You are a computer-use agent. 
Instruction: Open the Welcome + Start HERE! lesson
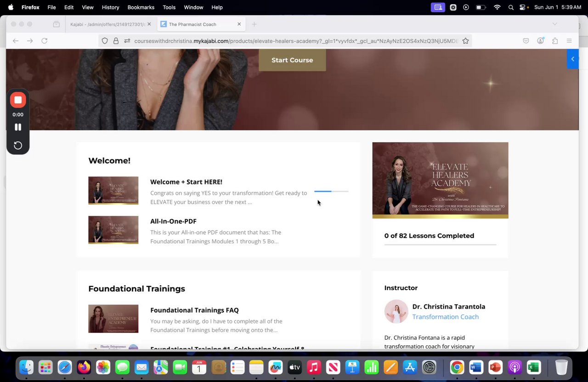pyautogui.click(x=186, y=182)
